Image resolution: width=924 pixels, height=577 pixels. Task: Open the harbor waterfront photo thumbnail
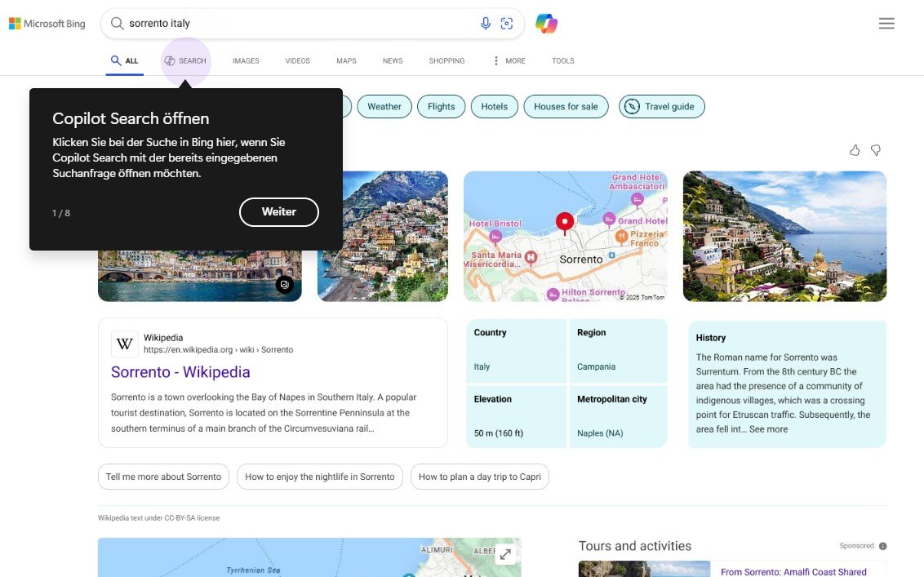(200, 276)
